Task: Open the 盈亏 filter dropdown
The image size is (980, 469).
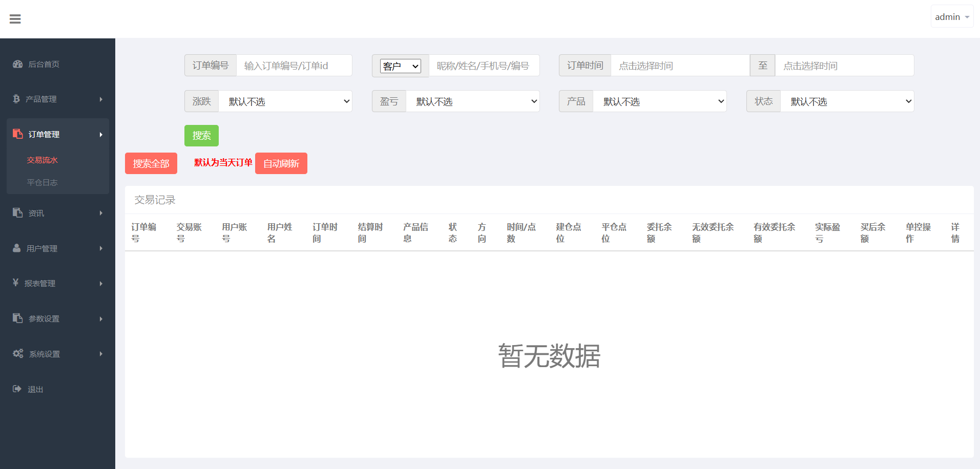Action: tap(472, 101)
